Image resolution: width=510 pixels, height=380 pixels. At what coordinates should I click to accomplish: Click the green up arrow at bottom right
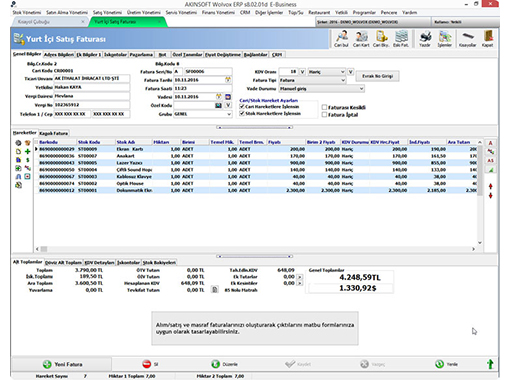[x=490, y=364]
